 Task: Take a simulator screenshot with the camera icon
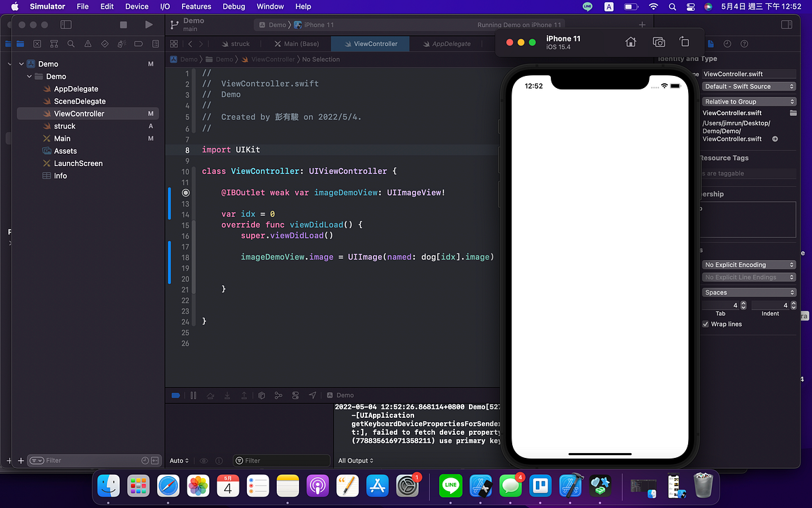pyautogui.click(x=658, y=42)
